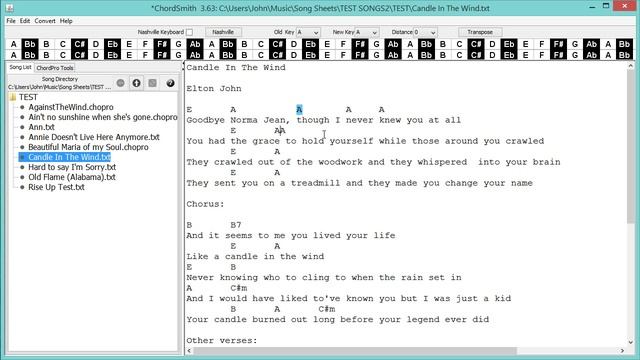Select Beautiful Maria of my Soul.chopro

[89, 147]
